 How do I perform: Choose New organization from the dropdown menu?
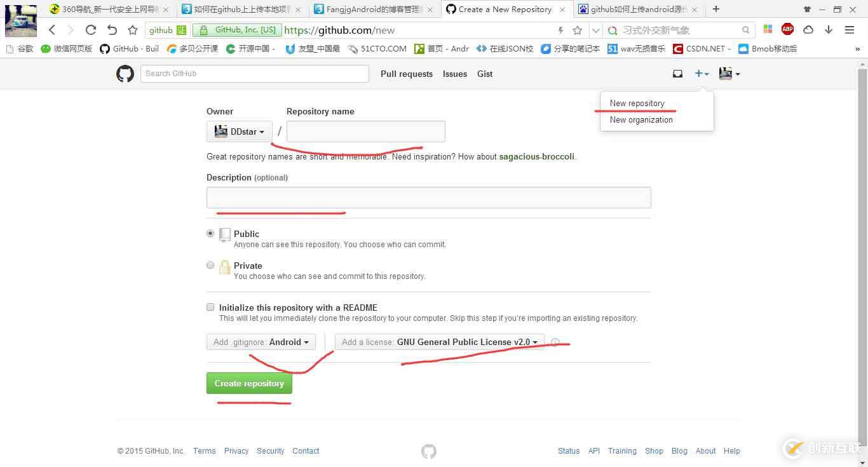[641, 119]
